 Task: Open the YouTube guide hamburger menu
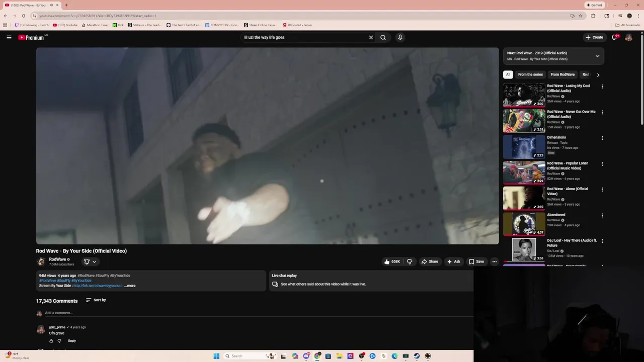click(9, 37)
